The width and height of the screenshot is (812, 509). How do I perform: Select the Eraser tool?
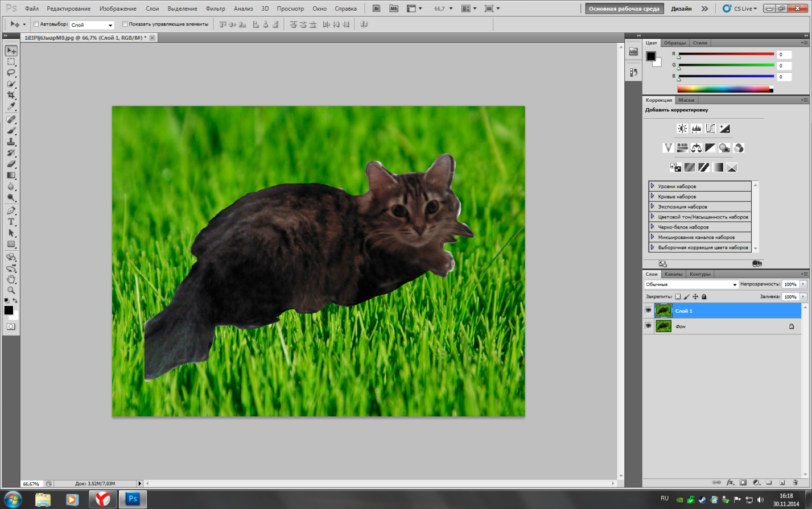click(11, 164)
